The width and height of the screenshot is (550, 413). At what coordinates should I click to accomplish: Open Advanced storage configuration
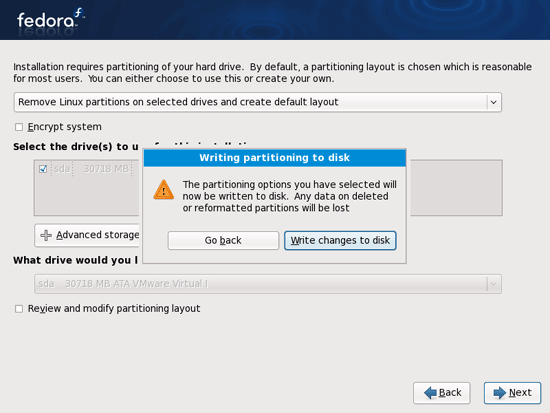(87, 235)
